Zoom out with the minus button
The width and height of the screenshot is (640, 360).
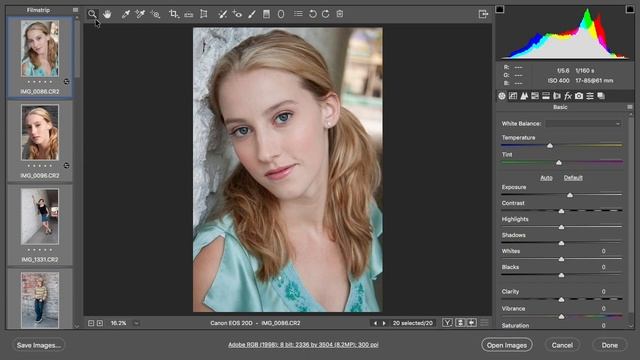pyautogui.click(x=91, y=323)
